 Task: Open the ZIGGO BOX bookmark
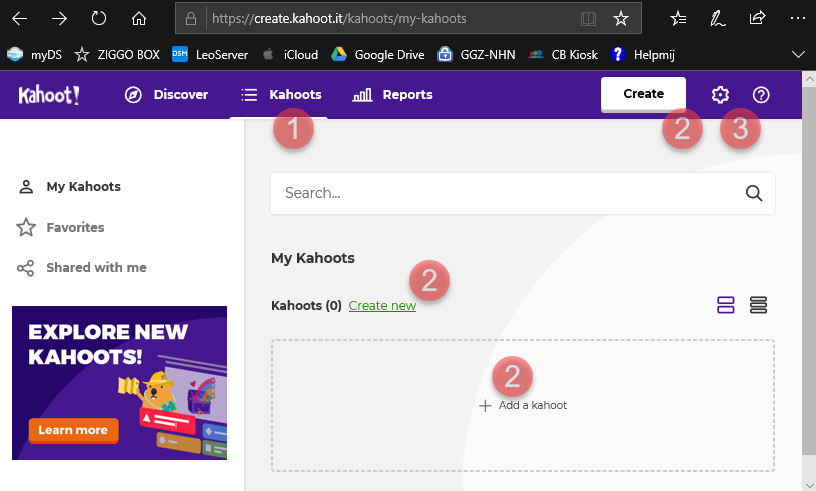click(117, 55)
